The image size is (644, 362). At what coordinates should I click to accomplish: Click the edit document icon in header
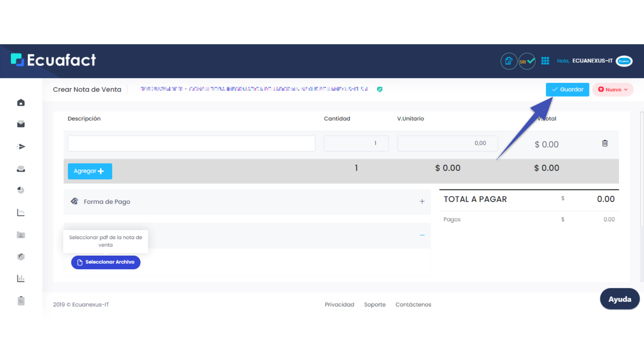[509, 61]
